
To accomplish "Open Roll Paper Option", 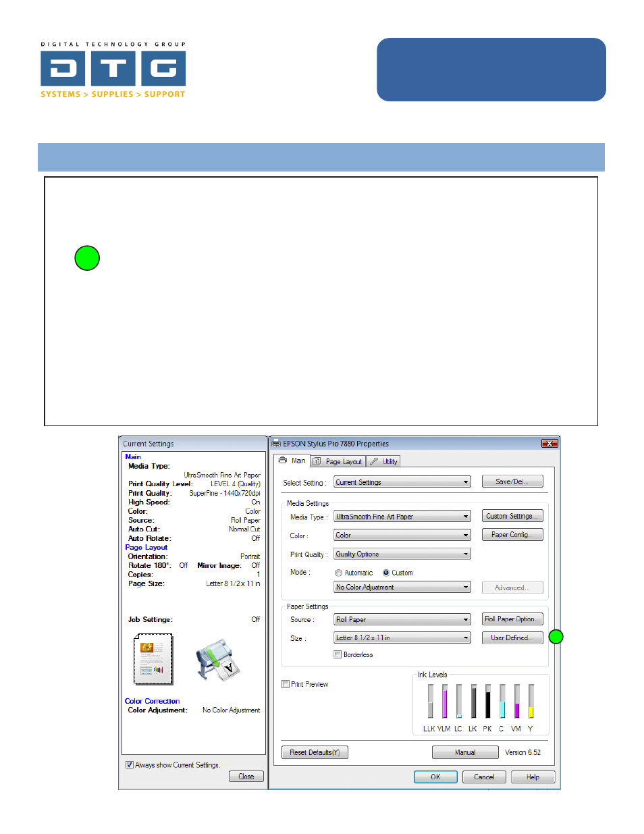I will coord(512,619).
